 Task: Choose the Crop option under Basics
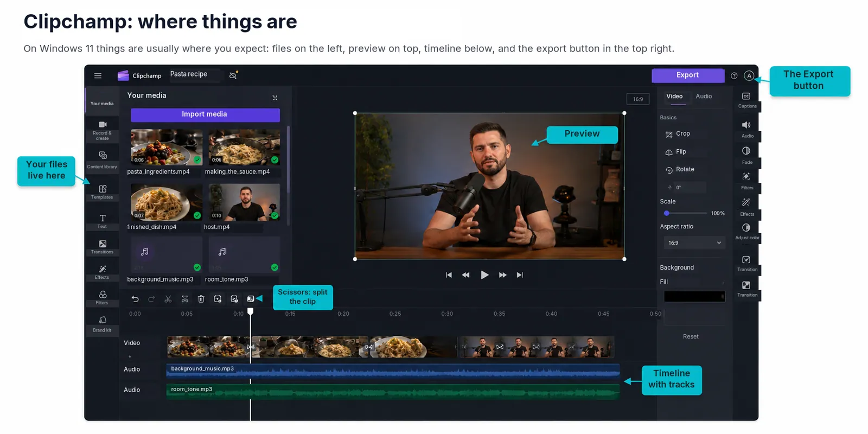(x=678, y=134)
